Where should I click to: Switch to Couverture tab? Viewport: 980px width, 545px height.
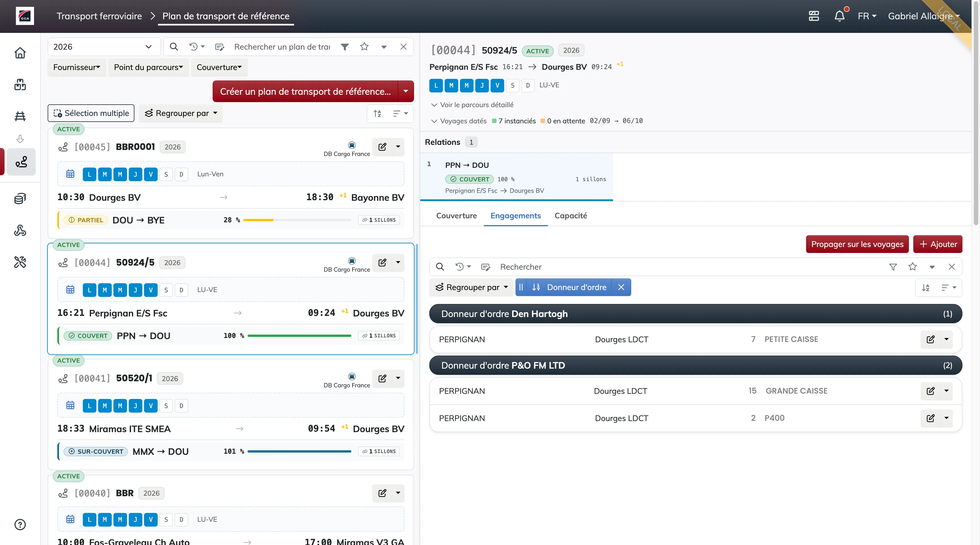[x=457, y=216]
